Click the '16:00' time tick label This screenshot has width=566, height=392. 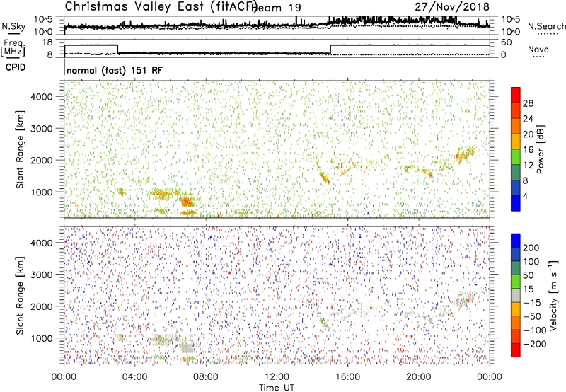[347, 377]
